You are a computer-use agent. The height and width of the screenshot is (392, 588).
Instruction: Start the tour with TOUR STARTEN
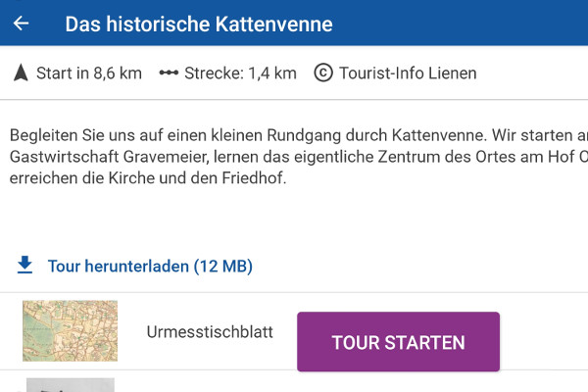click(x=398, y=342)
